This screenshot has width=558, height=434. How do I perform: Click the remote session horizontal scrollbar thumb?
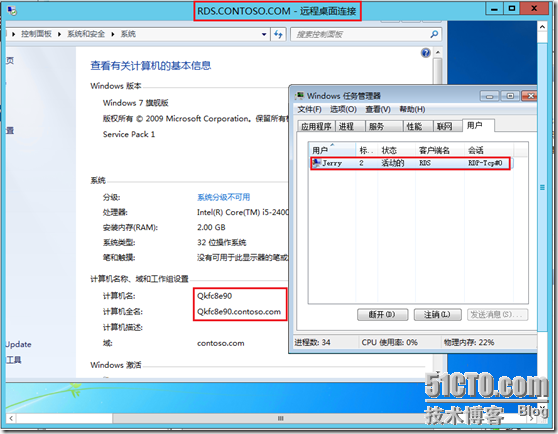(x=280, y=418)
